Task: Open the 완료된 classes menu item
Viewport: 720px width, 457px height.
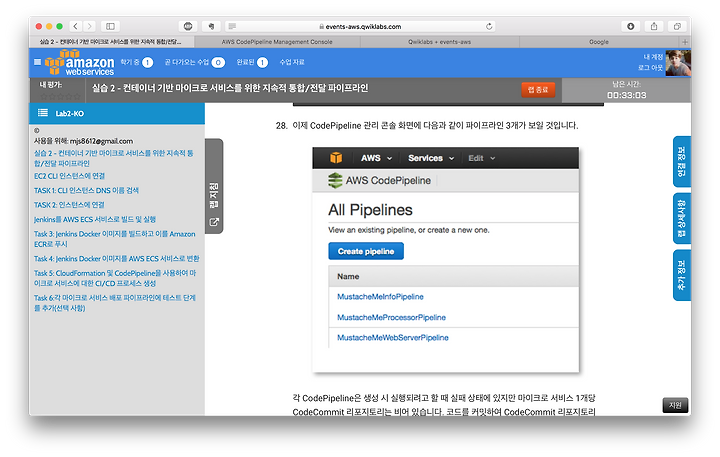Action: pyautogui.click(x=252, y=62)
